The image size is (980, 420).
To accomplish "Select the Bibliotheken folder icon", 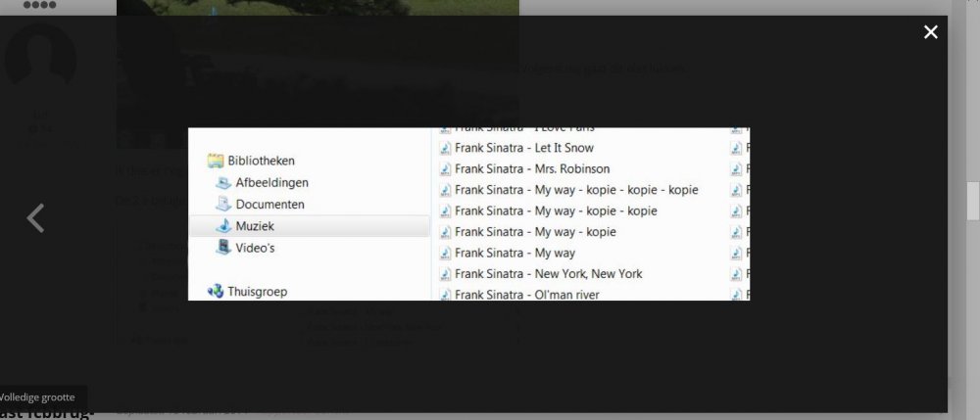I will click(215, 161).
